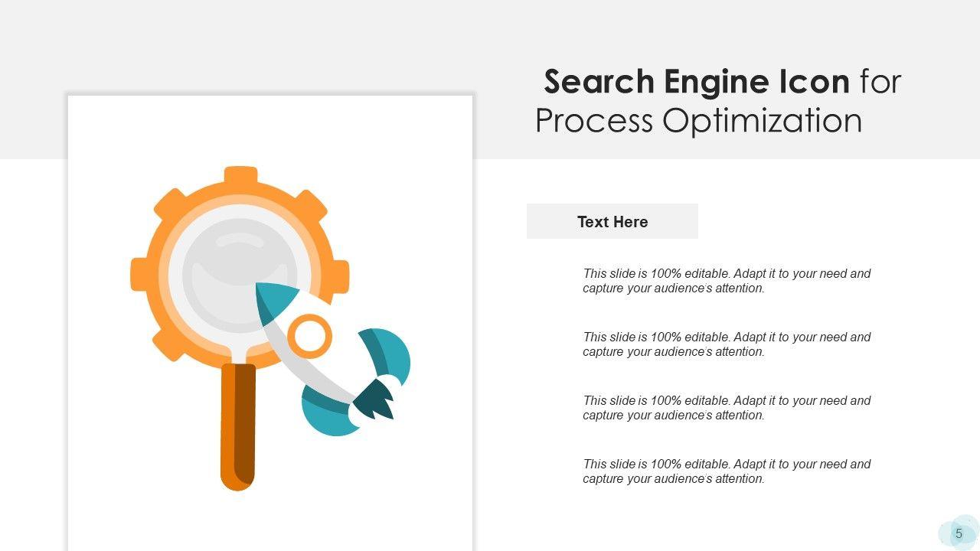
Task: Select the "Text Here" label box
Action: pos(612,222)
